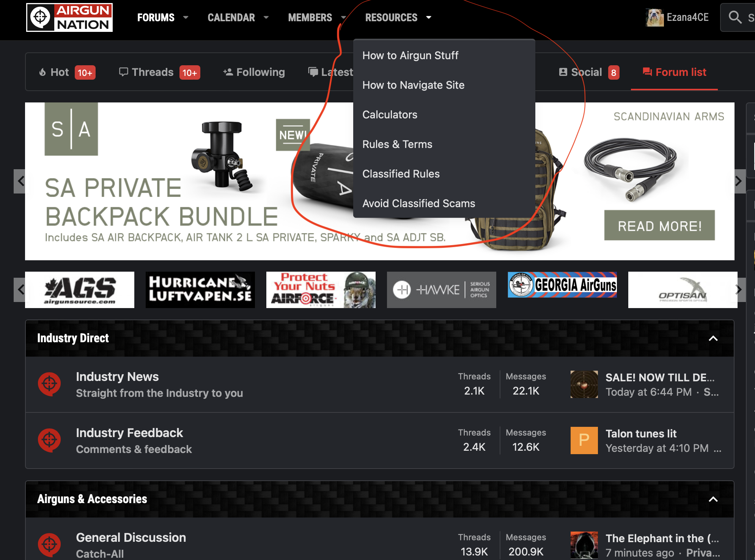The width and height of the screenshot is (755, 560).
Task: Click the Airguns & Accessories category title
Action: click(92, 499)
